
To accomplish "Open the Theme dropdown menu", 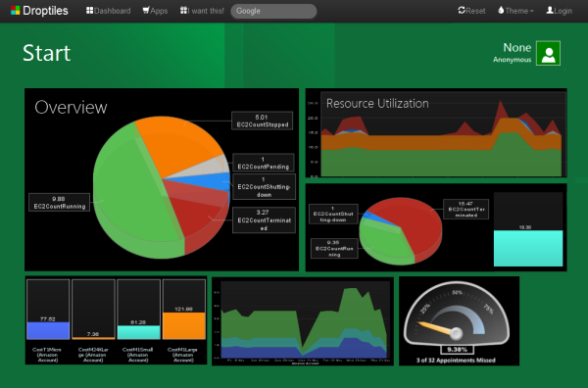I will point(515,11).
